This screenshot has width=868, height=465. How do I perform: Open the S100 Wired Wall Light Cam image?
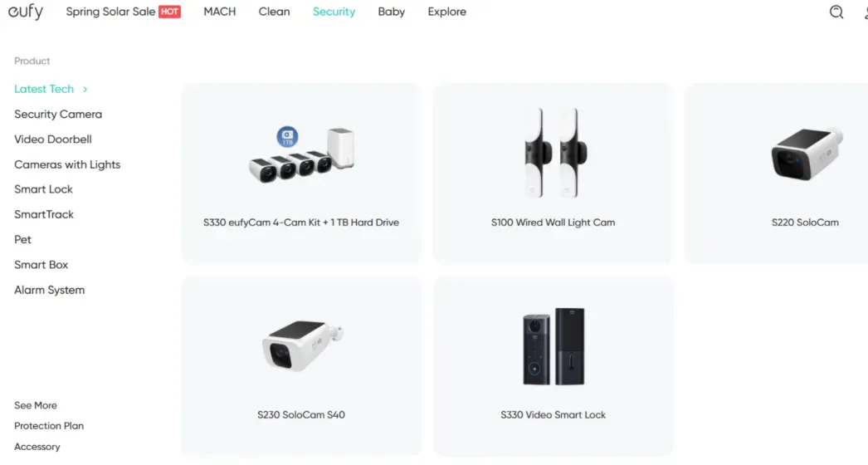(x=553, y=153)
